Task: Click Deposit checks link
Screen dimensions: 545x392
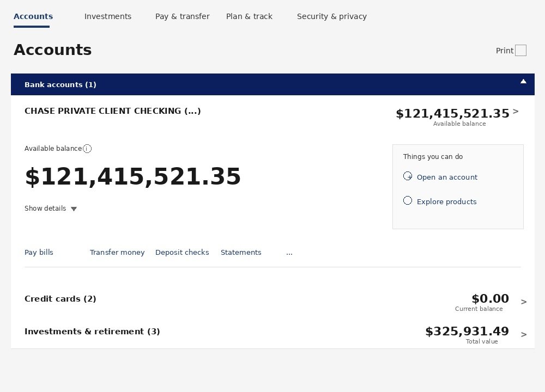Action: click(x=182, y=253)
